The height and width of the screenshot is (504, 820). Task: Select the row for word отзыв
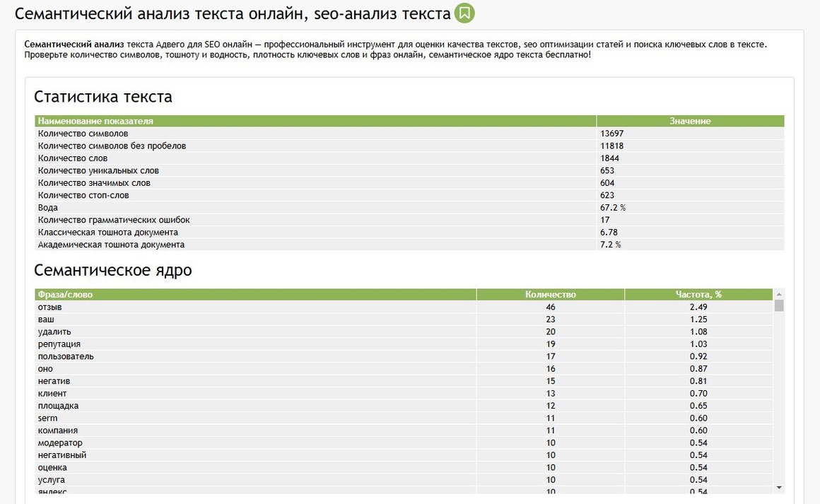click(x=404, y=307)
